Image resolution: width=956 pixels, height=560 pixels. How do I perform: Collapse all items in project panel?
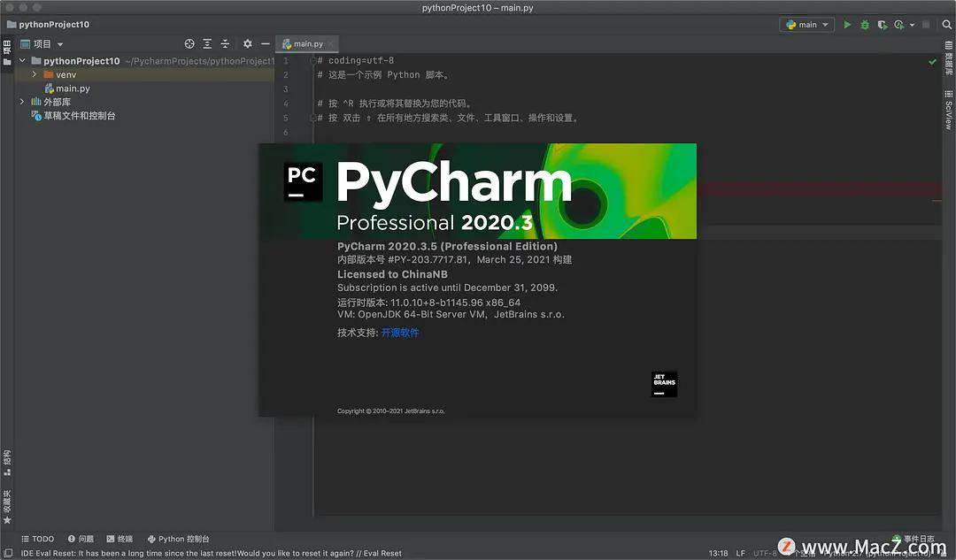[225, 43]
